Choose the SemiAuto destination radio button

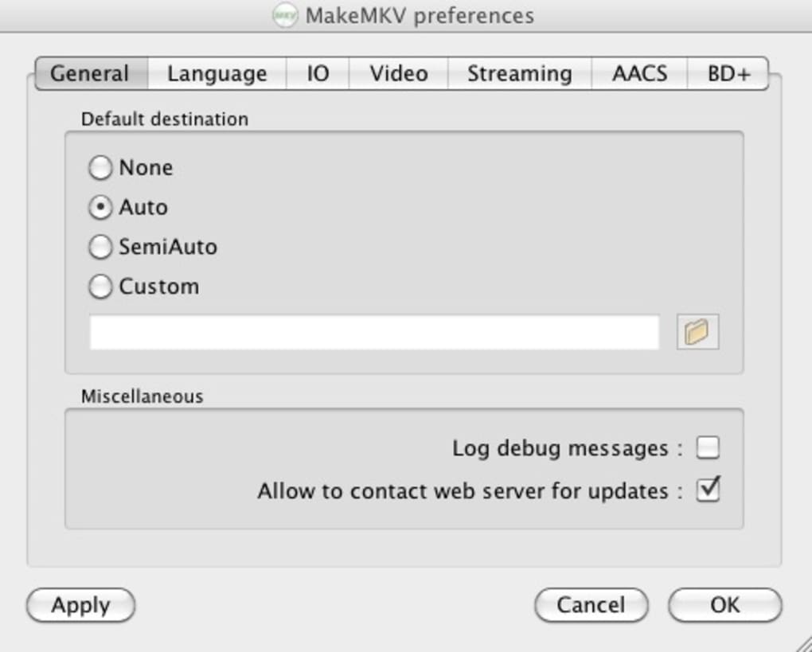tap(100, 248)
